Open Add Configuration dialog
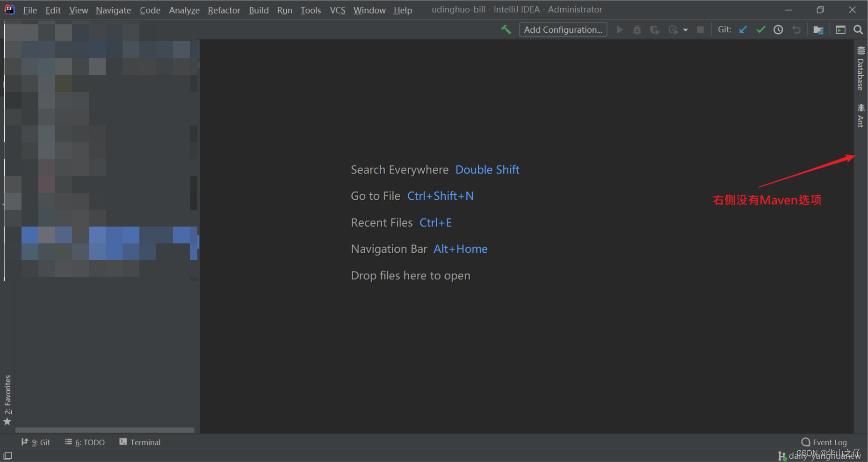Screen dimensions: 868x462 (563, 29)
